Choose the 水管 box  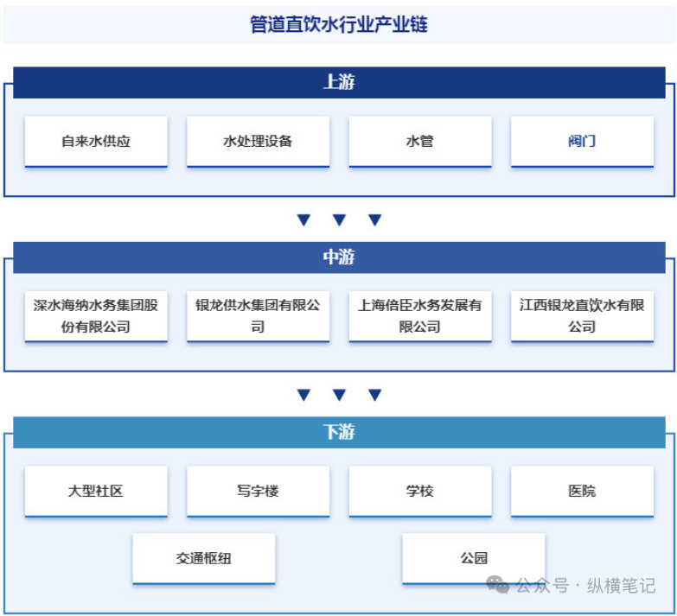point(420,141)
